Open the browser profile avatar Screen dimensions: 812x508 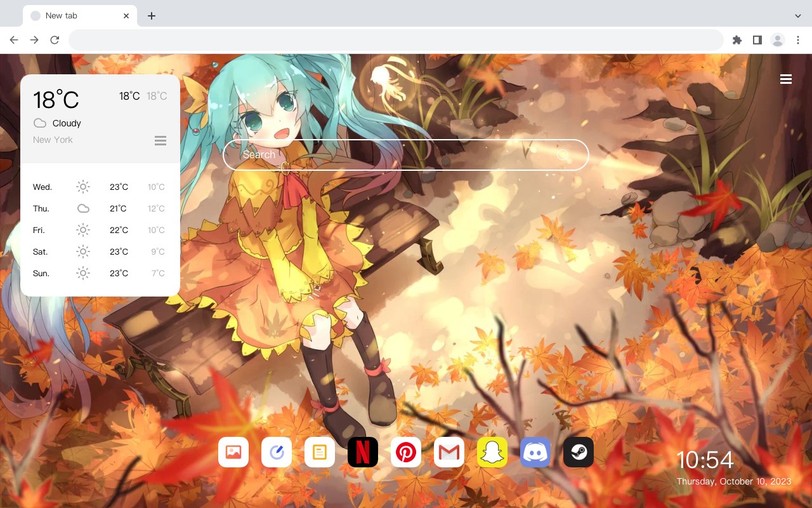778,40
